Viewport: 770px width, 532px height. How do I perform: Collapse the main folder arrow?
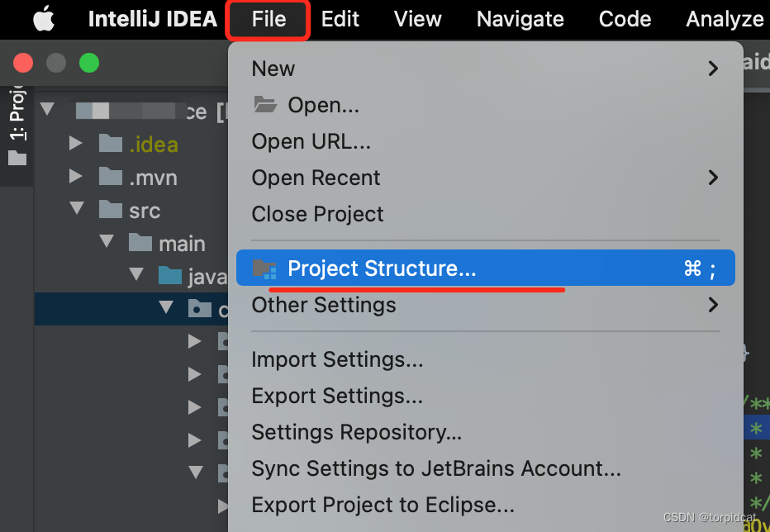(x=107, y=240)
